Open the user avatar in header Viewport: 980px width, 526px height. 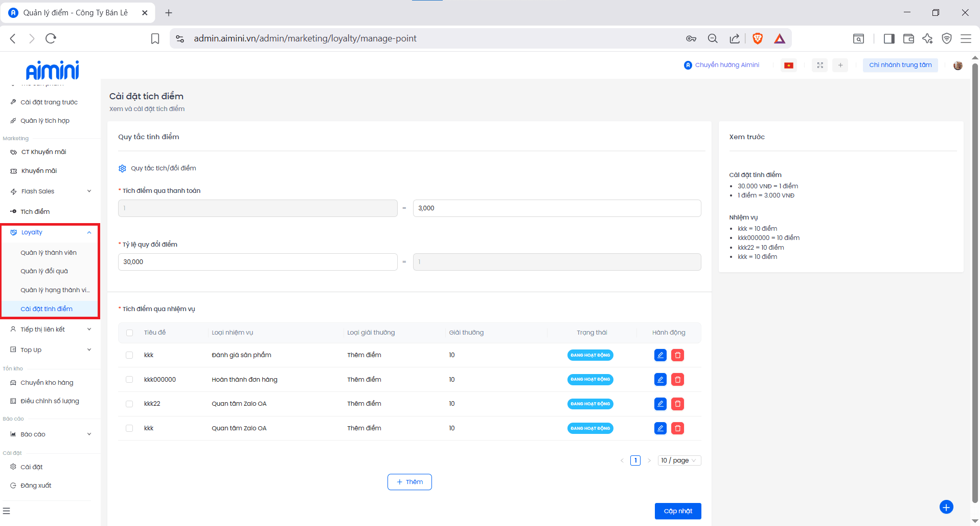[958, 65]
